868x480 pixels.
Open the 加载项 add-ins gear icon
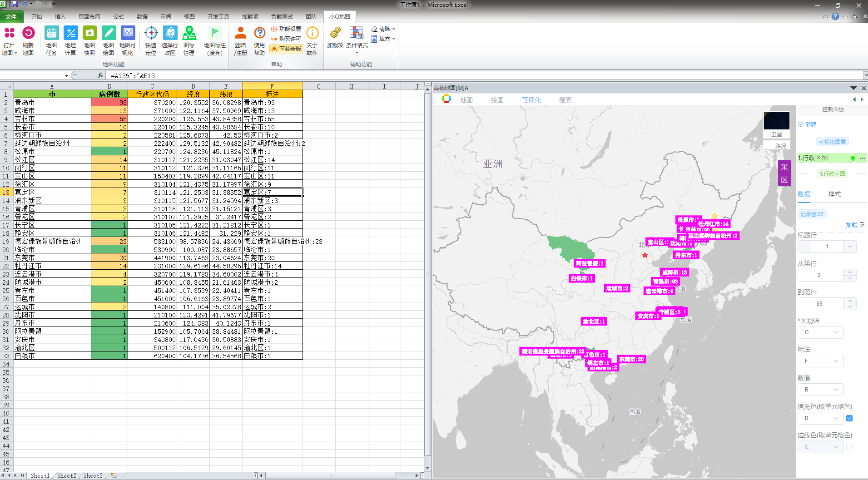coord(335,34)
